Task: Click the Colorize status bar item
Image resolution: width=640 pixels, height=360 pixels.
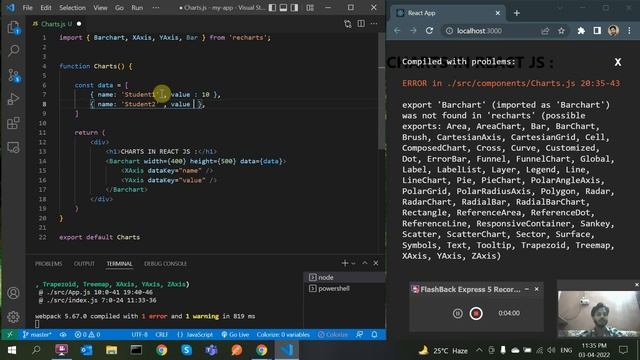Action: pos(333,335)
